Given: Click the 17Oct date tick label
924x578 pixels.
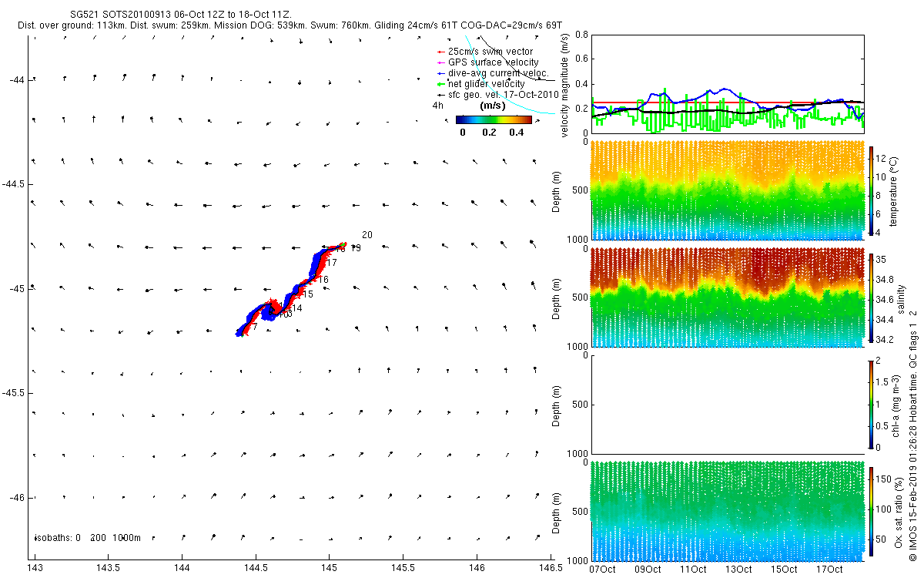Looking at the screenshot, I should [829, 570].
